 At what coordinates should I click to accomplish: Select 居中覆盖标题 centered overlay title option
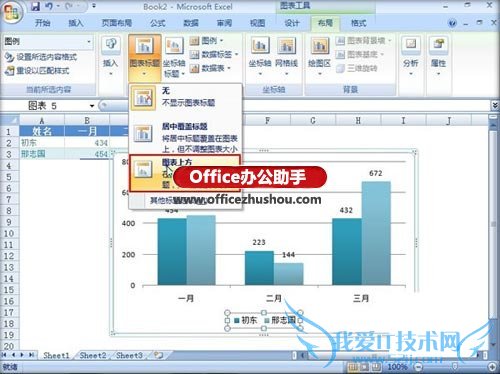tap(185, 137)
